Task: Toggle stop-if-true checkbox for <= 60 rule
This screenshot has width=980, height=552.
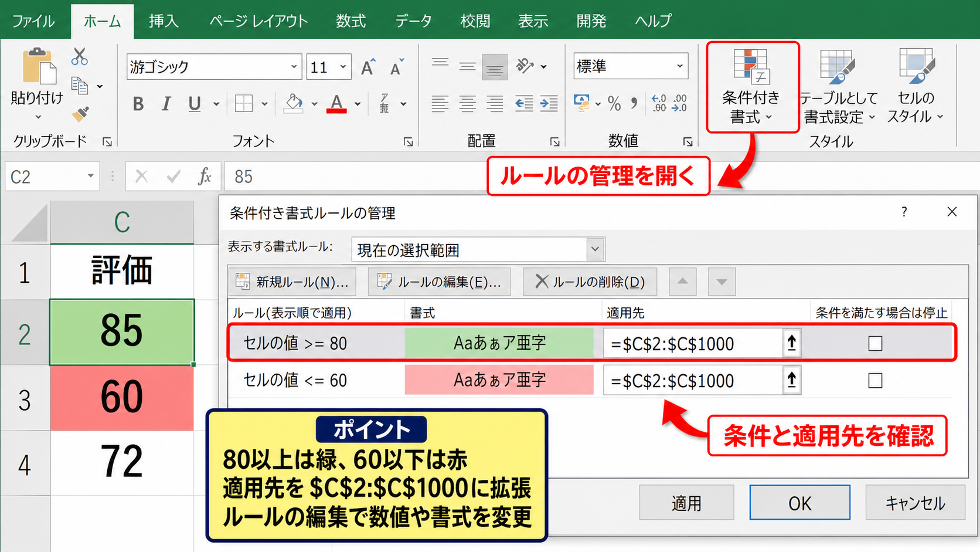Action: point(875,381)
